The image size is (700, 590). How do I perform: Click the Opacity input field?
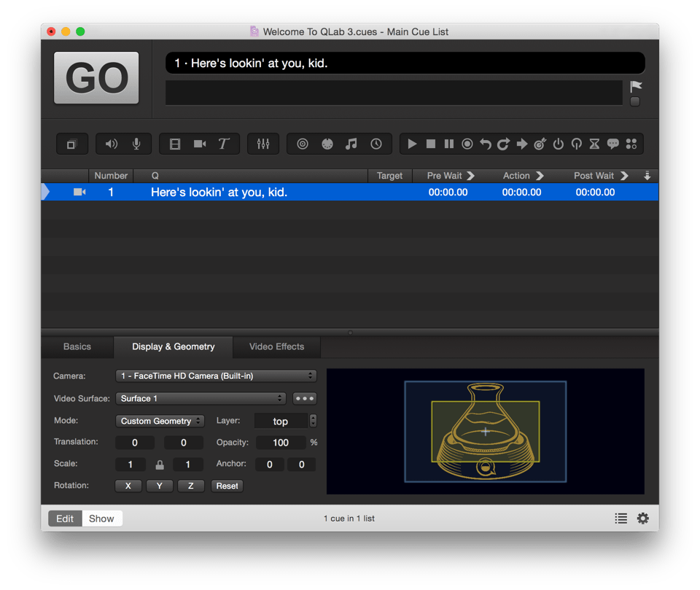pos(280,443)
